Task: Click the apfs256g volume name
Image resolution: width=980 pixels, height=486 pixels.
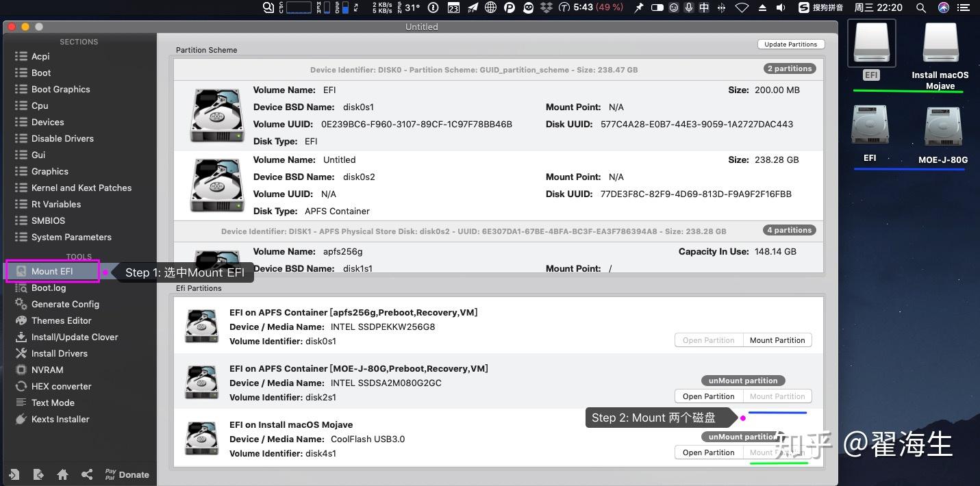Action: pos(342,251)
